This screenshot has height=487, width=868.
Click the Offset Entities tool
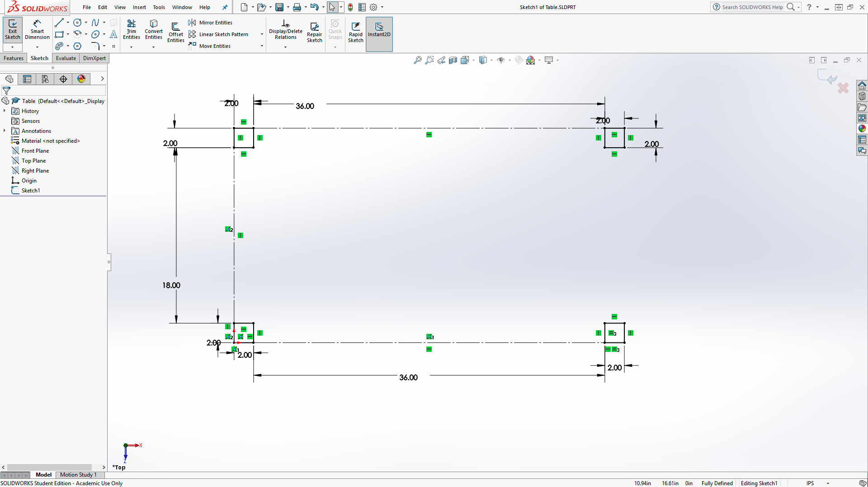(x=175, y=33)
